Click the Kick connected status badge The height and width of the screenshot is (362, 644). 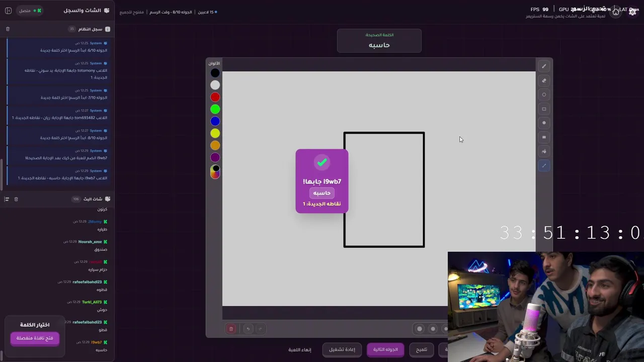(30, 11)
